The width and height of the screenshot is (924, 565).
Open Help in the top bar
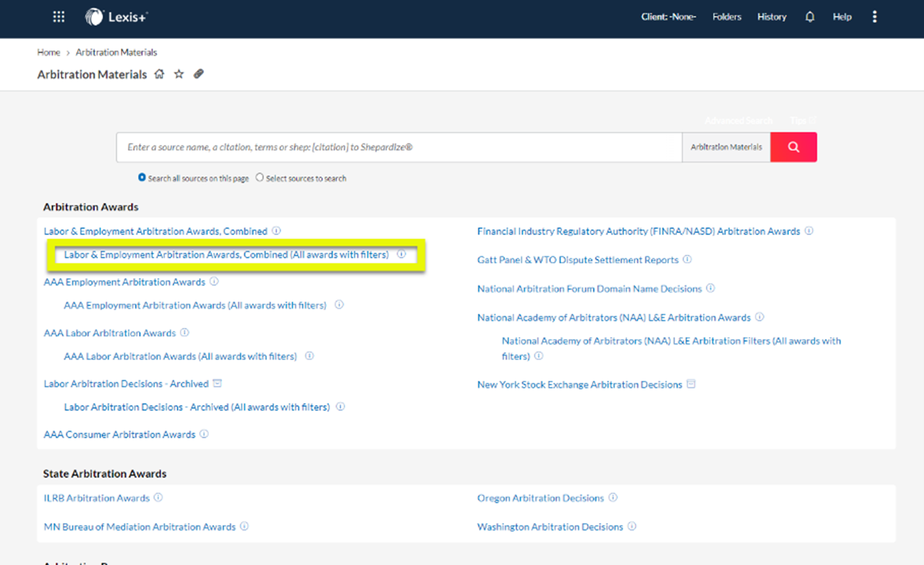pyautogui.click(x=842, y=17)
